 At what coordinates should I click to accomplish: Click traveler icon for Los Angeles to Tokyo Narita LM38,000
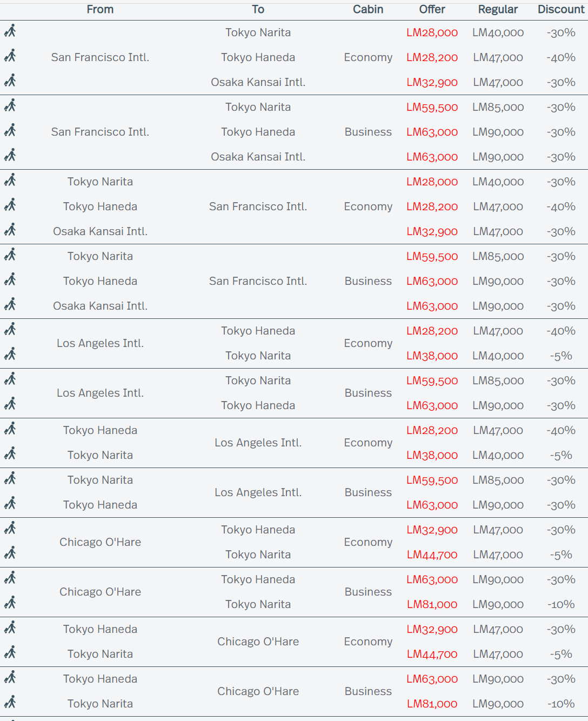[10, 355]
